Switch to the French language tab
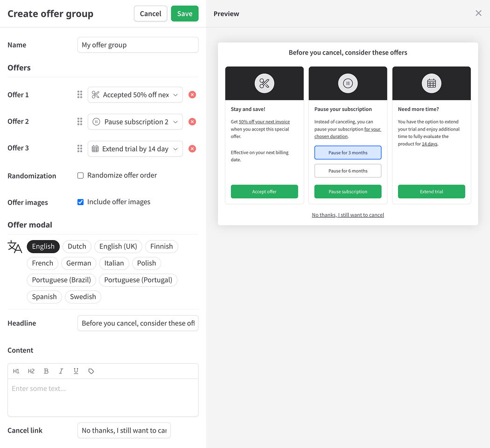Screen dimensions: 490x448 (x=42, y=263)
